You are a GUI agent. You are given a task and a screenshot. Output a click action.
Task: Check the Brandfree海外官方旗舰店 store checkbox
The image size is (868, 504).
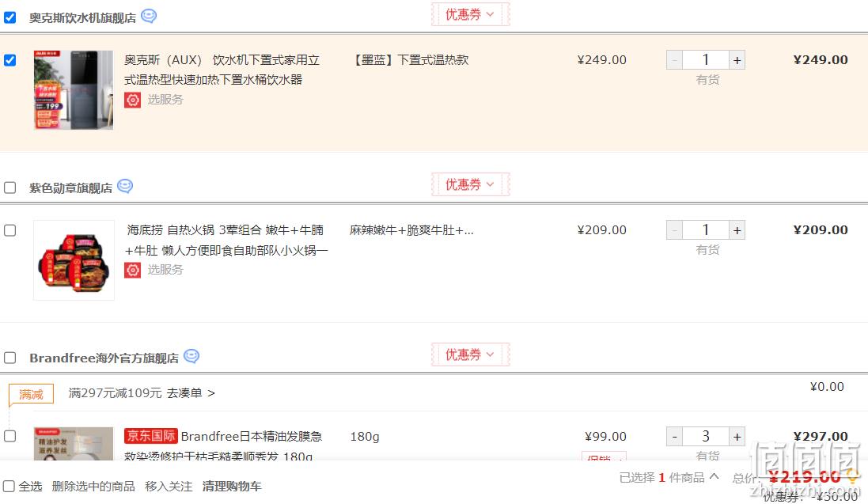click(10, 358)
